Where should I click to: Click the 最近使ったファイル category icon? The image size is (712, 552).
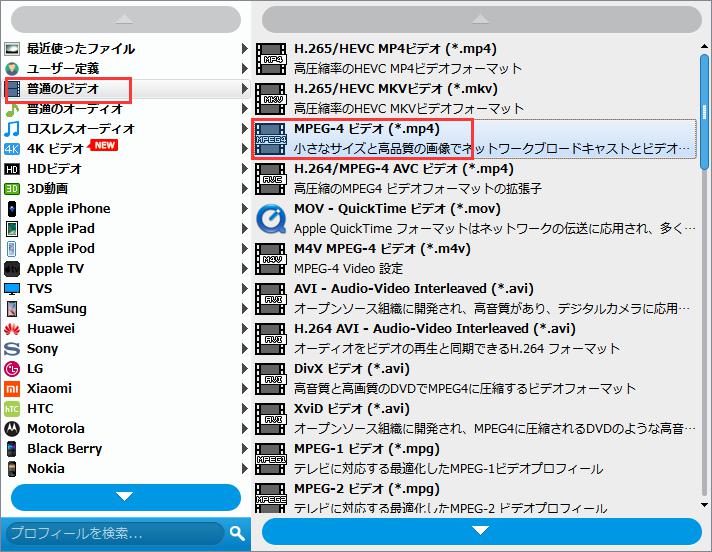[x=12, y=49]
